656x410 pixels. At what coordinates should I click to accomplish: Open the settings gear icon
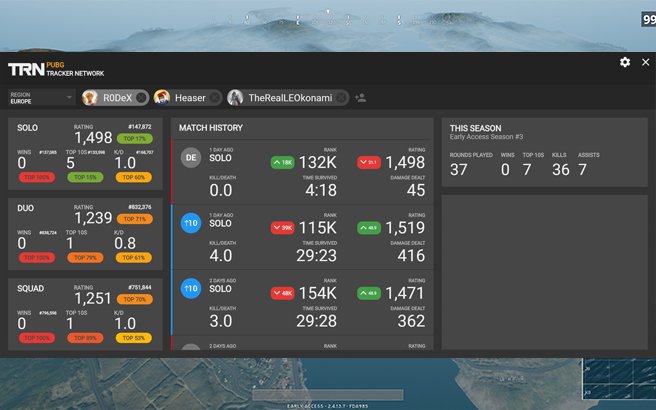pyautogui.click(x=625, y=62)
